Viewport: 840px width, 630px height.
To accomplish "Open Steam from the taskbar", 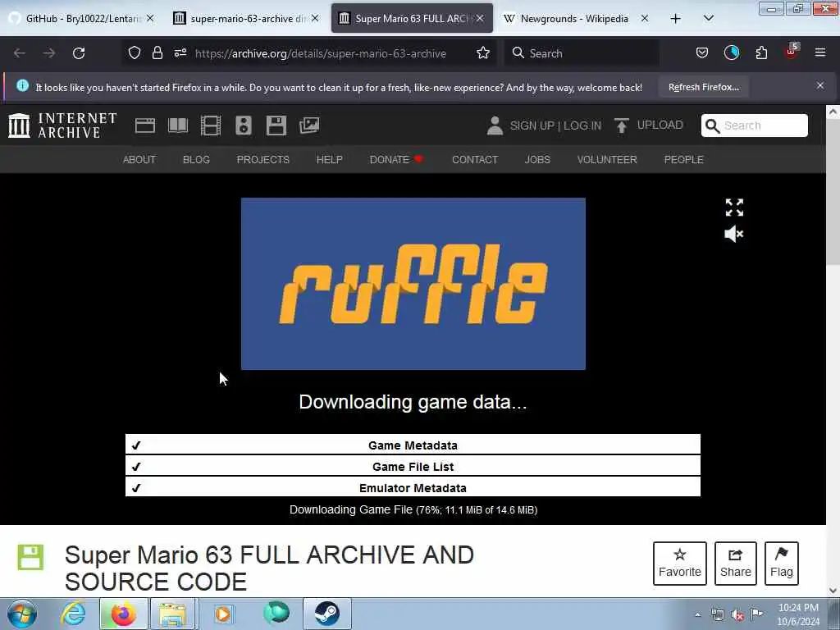I will 327,614.
